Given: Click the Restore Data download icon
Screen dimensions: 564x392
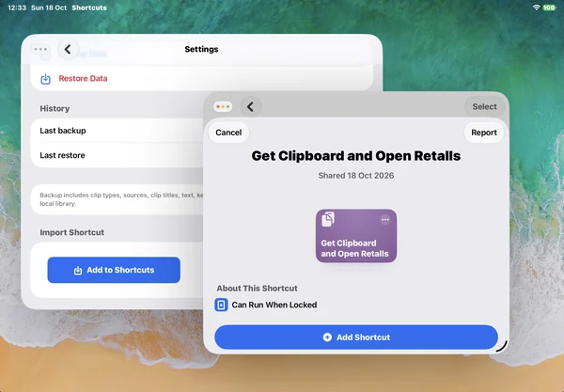Looking at the screenshot, I should [46, 78].
